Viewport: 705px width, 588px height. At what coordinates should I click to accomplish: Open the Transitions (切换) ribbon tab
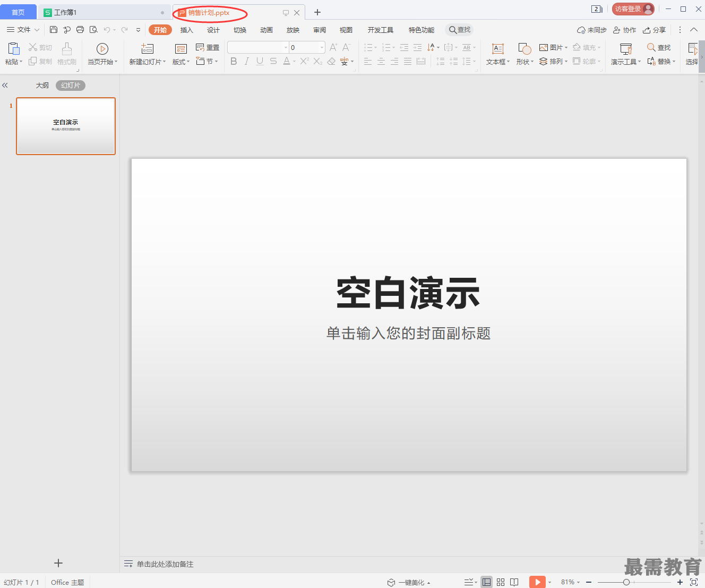click(x=240, y=30)
